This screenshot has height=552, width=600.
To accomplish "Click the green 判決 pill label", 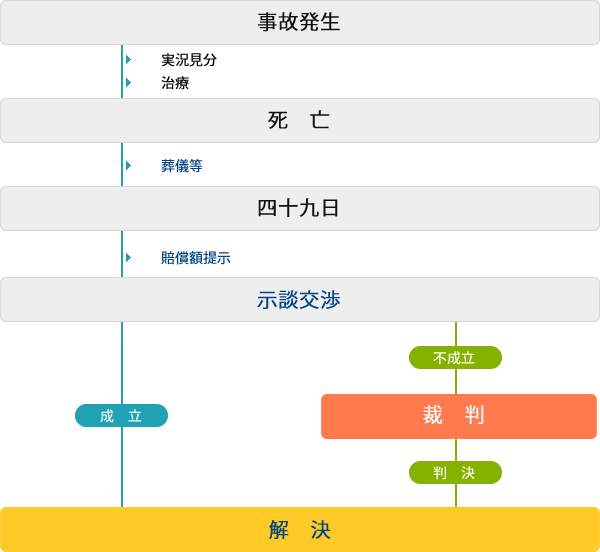I will 455,473.
